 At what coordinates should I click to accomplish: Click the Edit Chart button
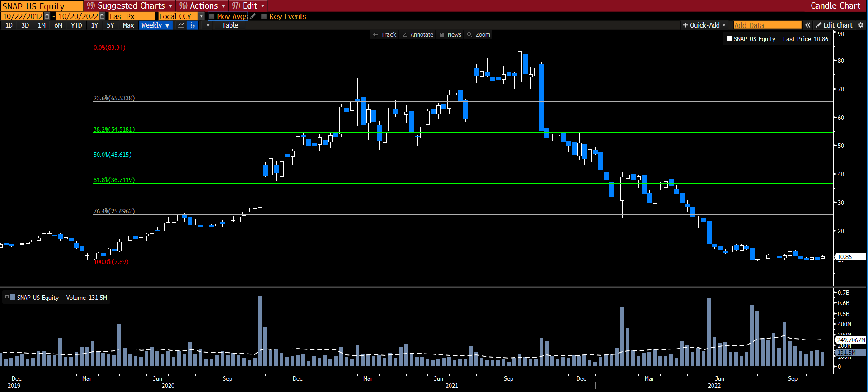834,25
